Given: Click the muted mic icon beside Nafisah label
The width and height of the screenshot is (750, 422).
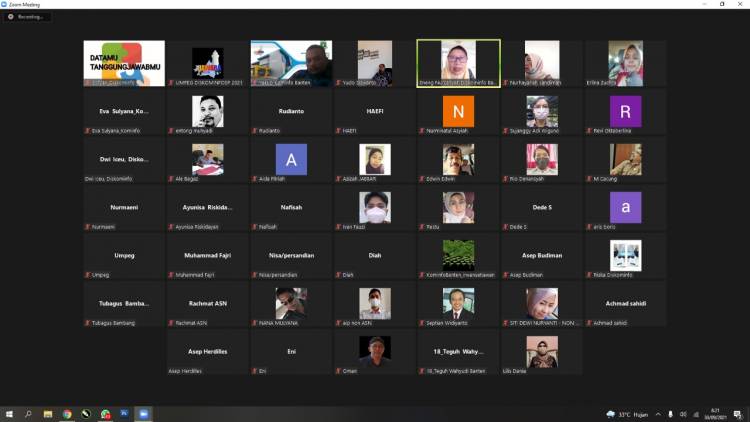Looking at the screenshot, I should point(255,227).
